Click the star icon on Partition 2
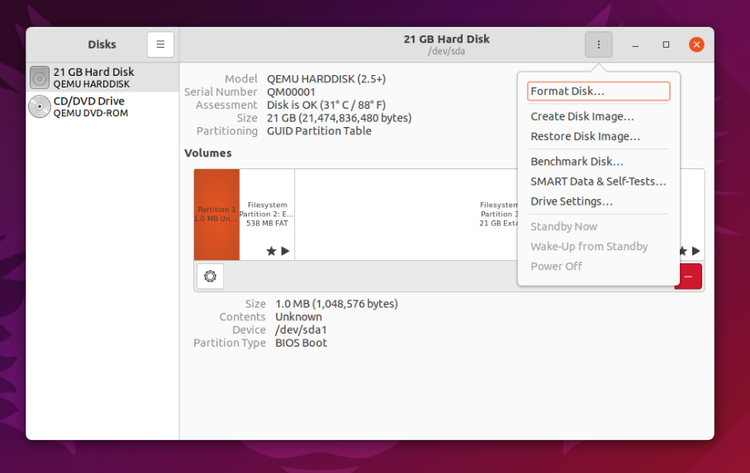The image size is (750, 473). pos(271,251)
